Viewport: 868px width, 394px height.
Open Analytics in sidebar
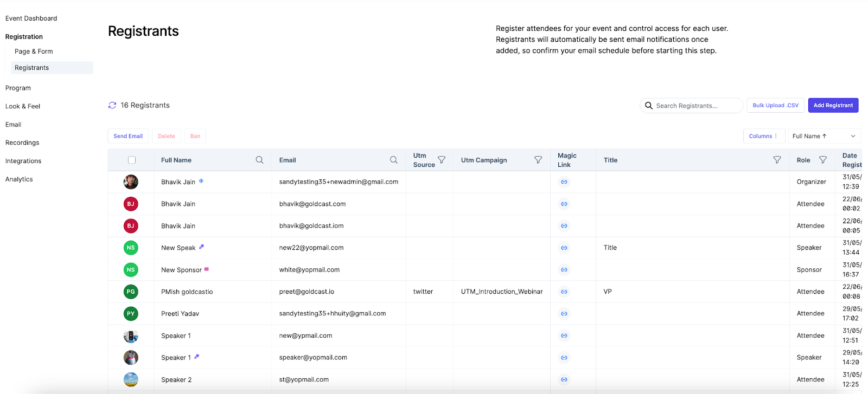tap(19, 179)
